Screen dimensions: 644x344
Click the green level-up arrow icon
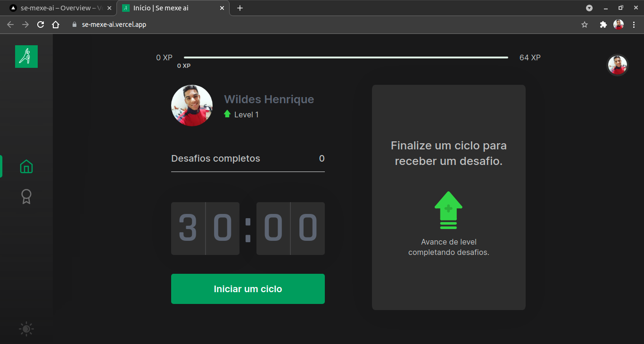[x=448, y=210]
